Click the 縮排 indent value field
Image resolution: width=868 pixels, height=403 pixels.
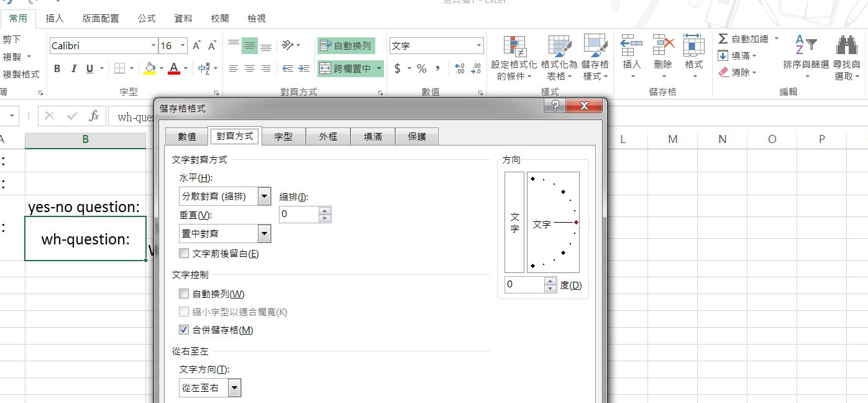tap(299, 215)
